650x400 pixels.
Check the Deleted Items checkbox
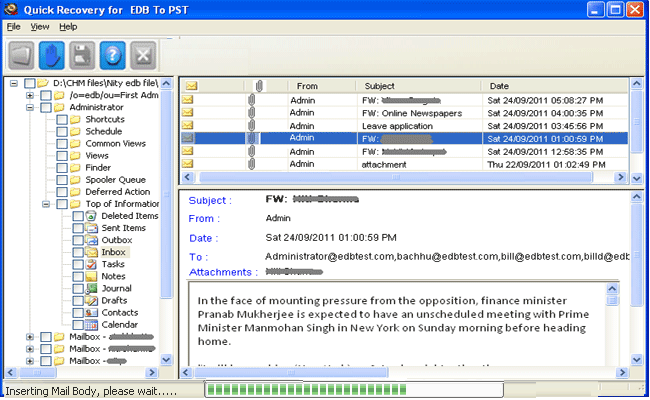(78, 216)
